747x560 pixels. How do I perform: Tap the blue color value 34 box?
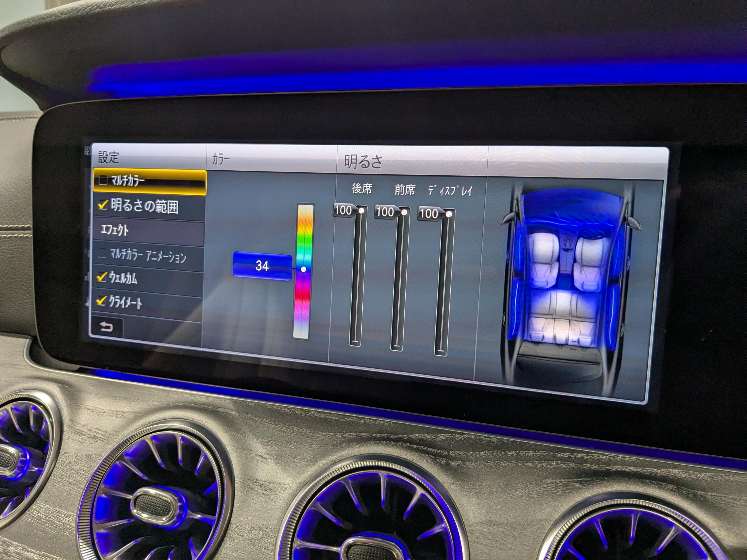(262, 266)
